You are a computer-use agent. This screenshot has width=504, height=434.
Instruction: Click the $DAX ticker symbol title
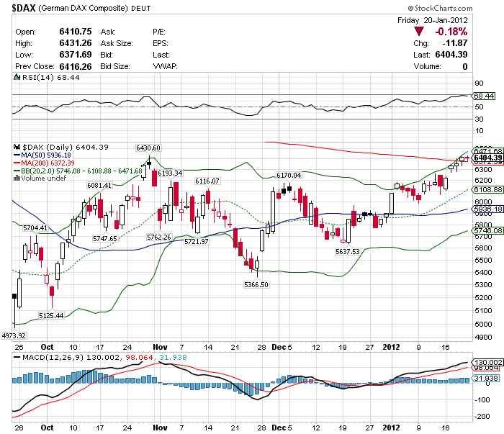click(24, 8)
